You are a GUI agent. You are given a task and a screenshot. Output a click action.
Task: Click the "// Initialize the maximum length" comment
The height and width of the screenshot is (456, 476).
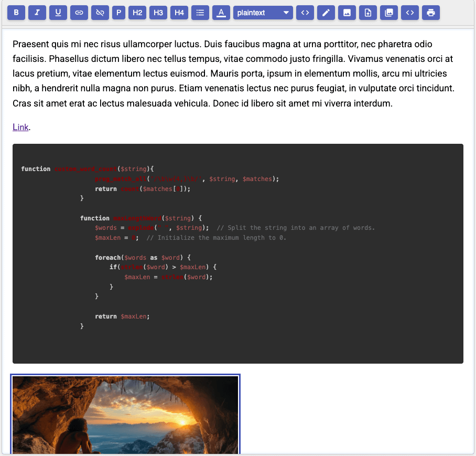pos(216,238)
